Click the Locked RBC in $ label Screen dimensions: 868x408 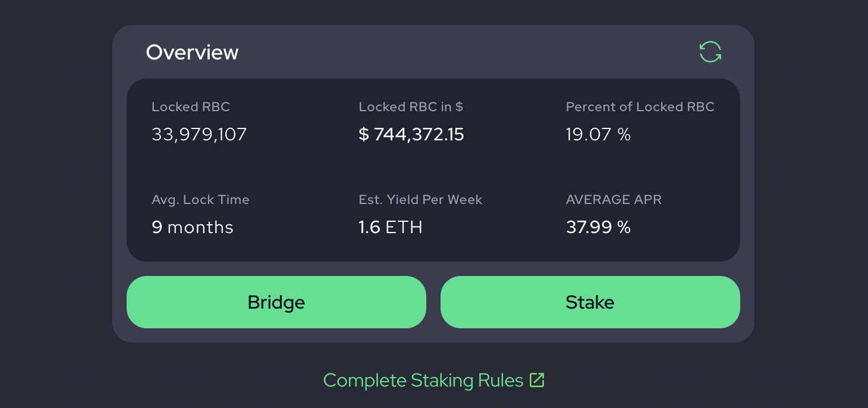411,107
